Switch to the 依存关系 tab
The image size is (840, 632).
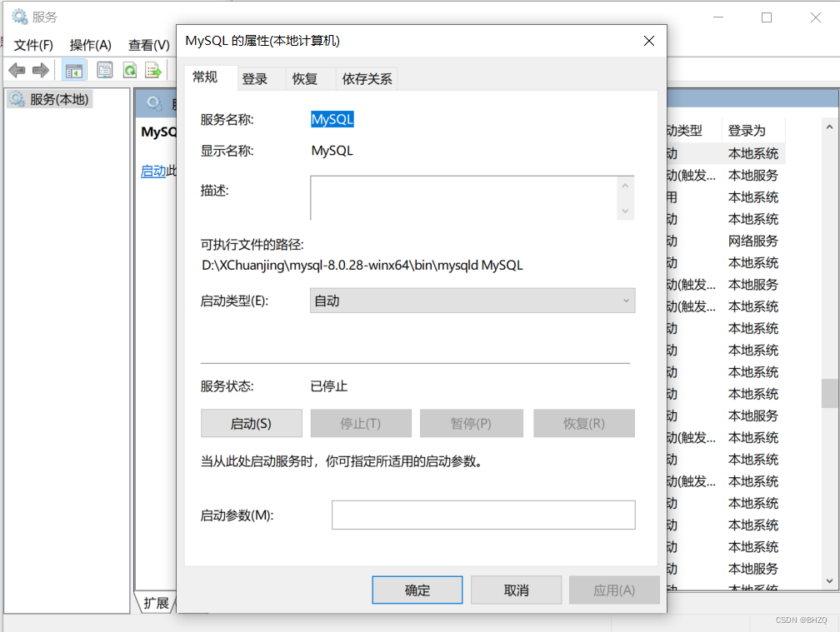click(367, 79)
